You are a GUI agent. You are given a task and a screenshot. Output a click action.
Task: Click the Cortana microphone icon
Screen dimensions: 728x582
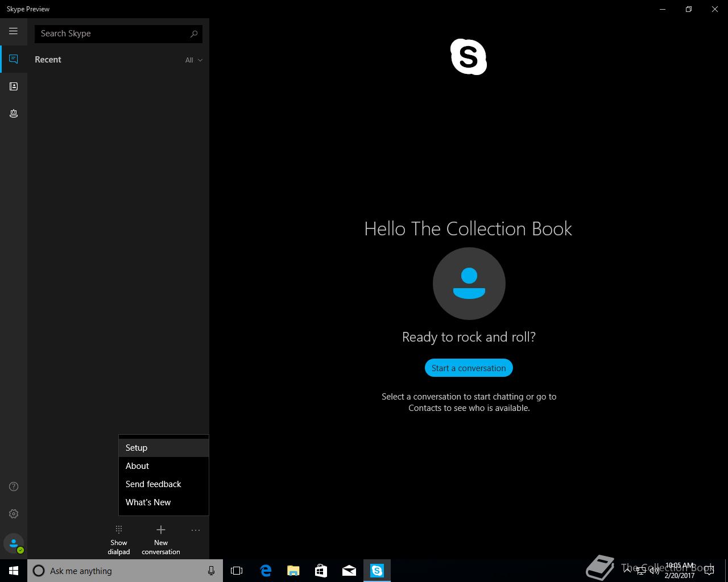coord(211,571)
